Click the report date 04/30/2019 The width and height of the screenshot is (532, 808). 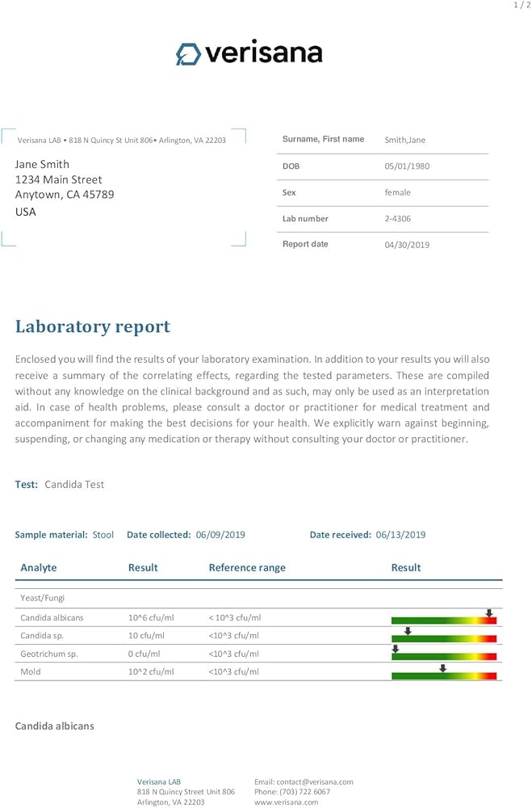[408, 245]
